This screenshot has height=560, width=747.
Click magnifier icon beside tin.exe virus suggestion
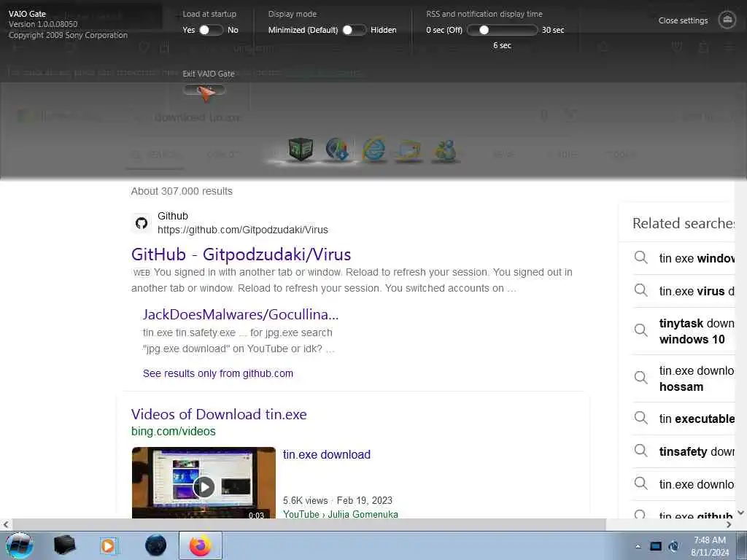640,290
